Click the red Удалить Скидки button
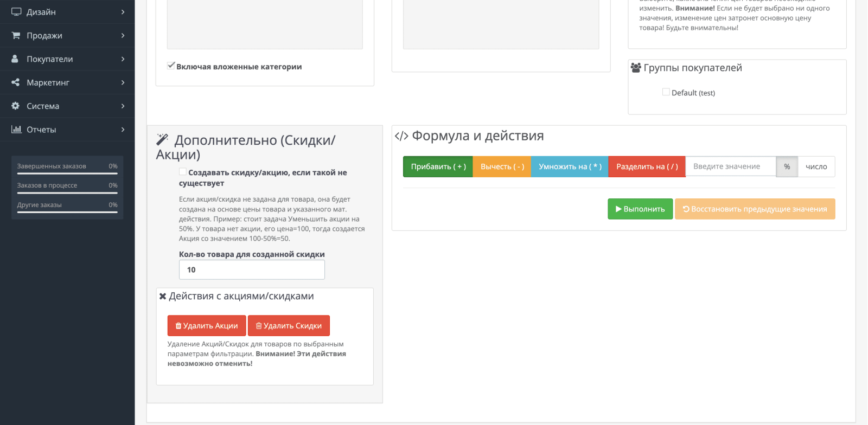The image size is (868, 425). 289,326
